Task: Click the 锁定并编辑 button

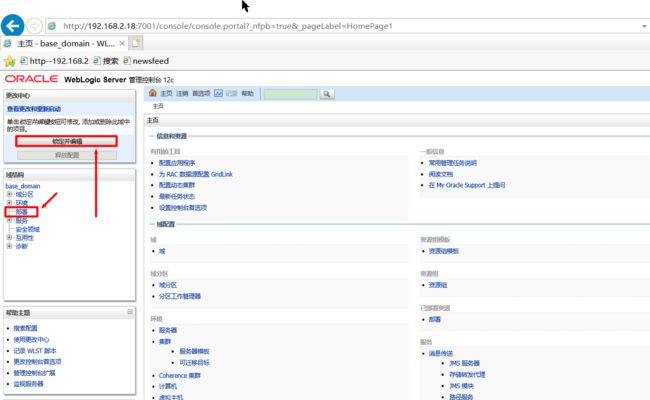Action: 67,141
